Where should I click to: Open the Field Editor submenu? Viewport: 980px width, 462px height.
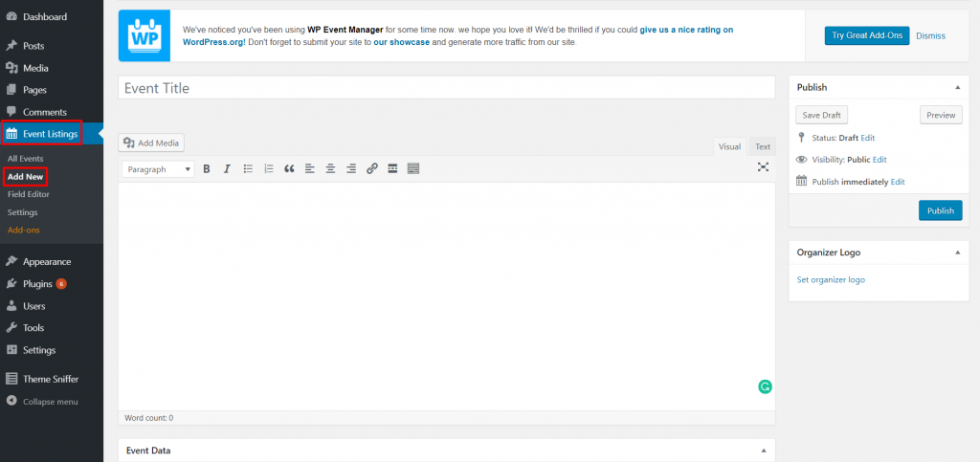pyautogui.click(x=29, y=194)
